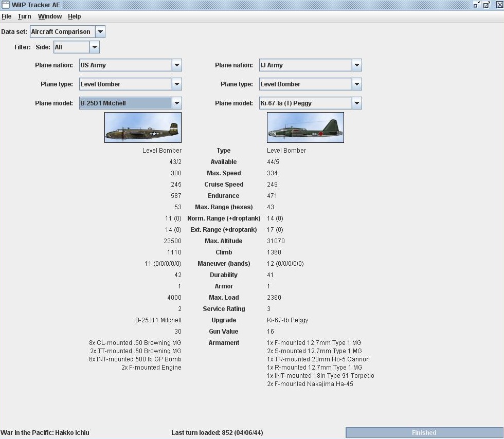504x439 pixels.
Task: Click '6x INT-mounted 500 lb GP Bomb'
Action: point(135,359)
